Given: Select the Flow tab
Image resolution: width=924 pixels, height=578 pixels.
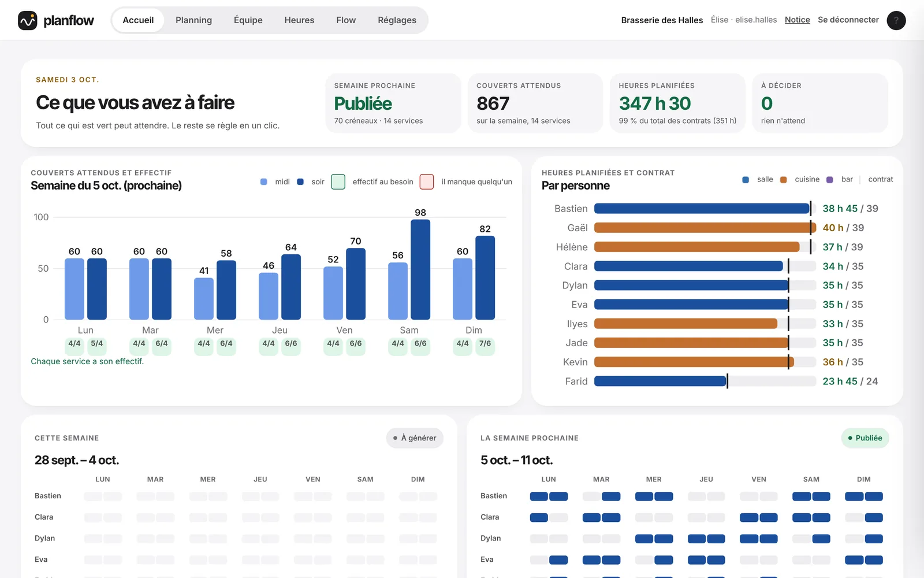Looking at the screenshot, I should [346, 20].
